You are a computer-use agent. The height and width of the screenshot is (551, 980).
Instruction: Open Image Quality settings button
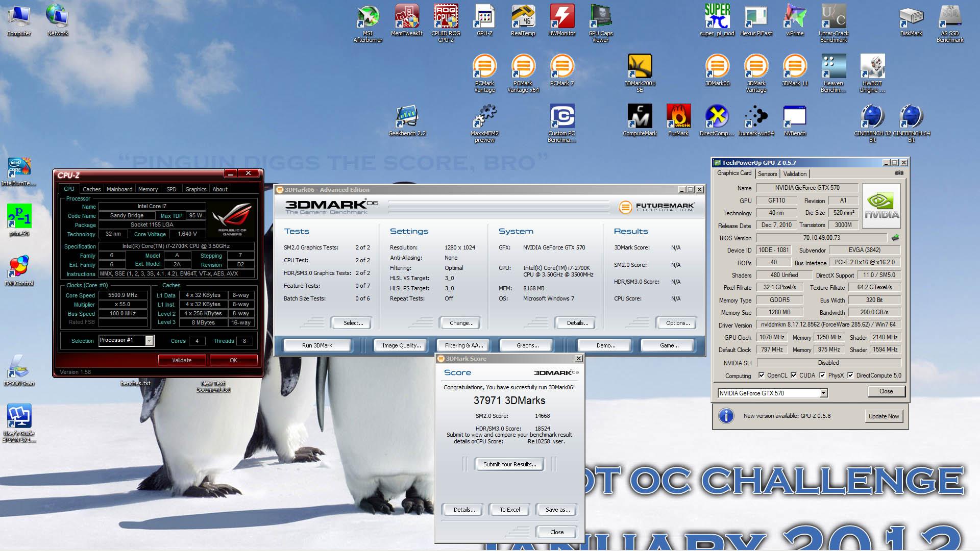[x=402, y=345]
